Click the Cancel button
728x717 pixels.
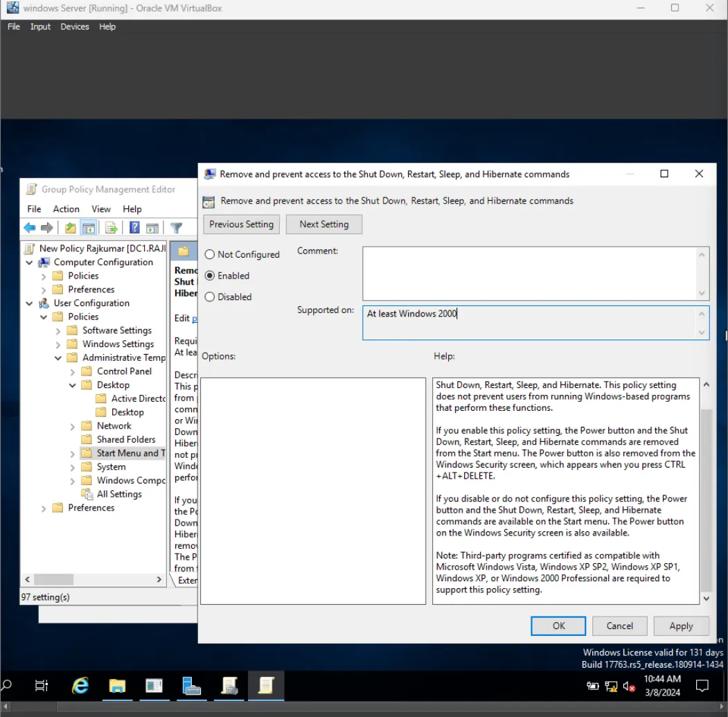coord(619,626)
